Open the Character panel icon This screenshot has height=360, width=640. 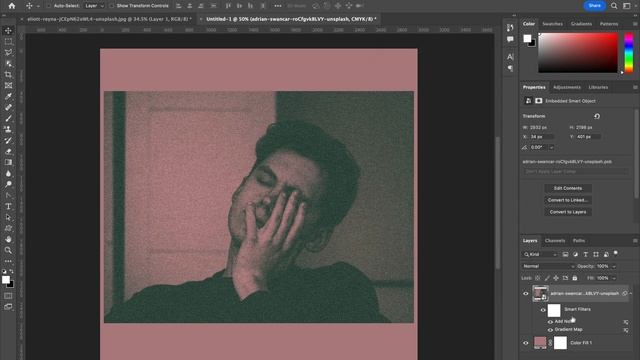(510, 57)
